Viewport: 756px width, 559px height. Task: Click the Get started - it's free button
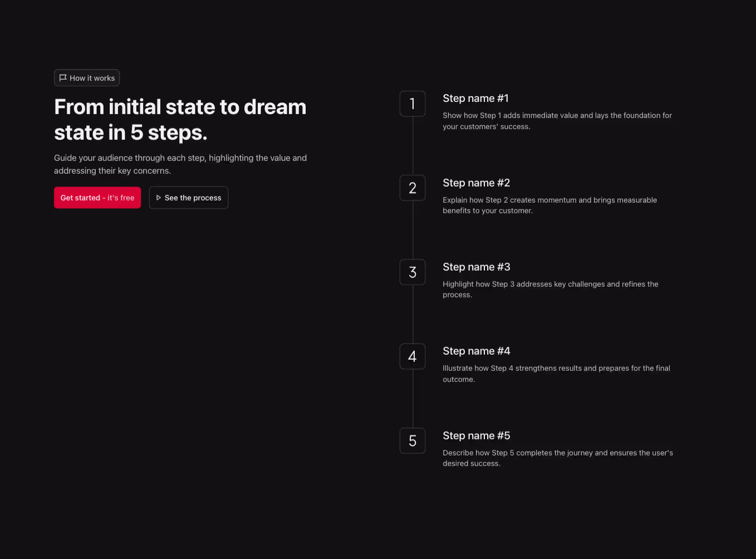pos(97,198)
